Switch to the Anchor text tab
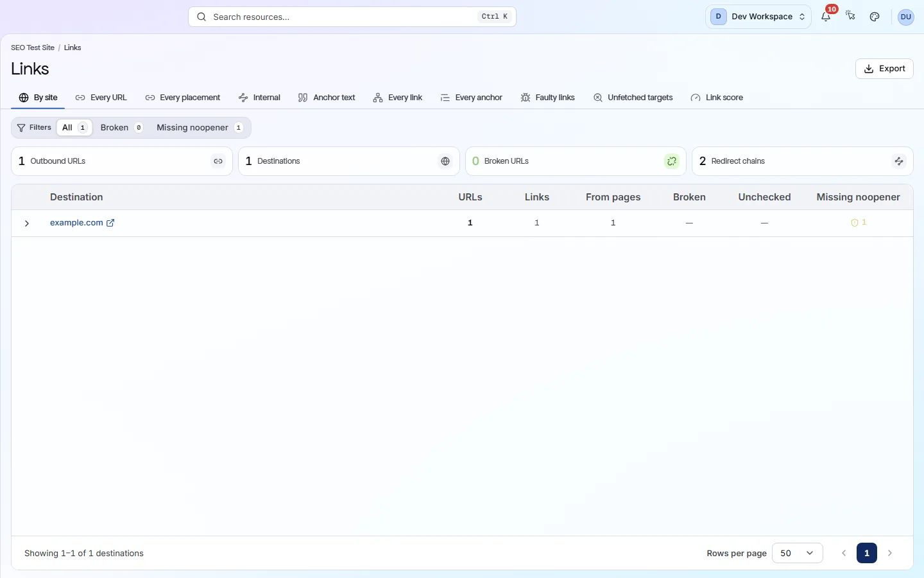 pos(327,98)
